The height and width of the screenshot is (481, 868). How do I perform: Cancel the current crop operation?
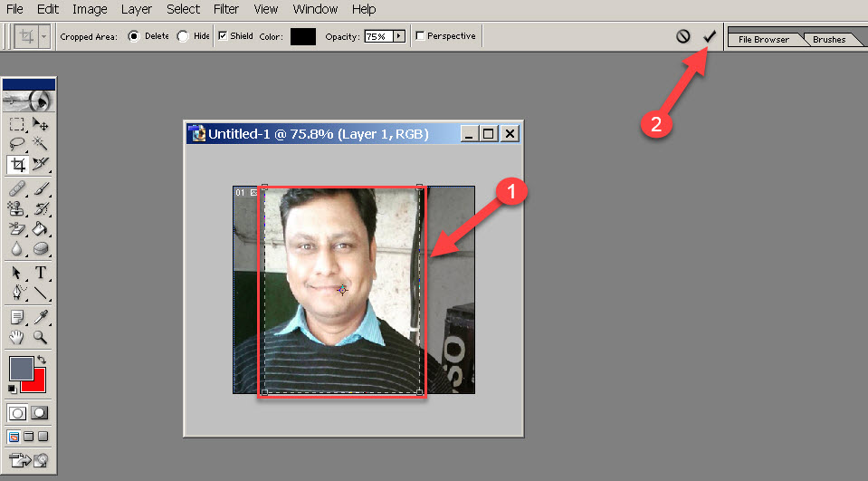[x=683, y=36]
